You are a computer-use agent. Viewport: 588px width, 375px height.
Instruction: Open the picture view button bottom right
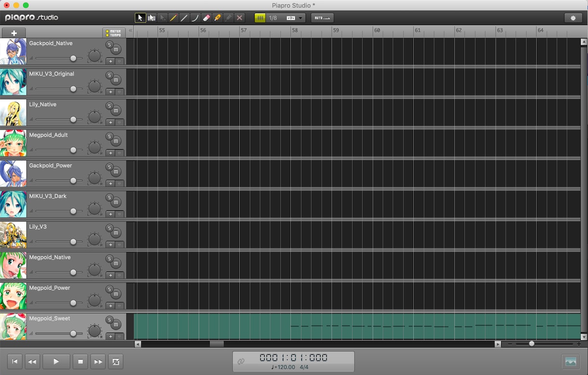571,362
